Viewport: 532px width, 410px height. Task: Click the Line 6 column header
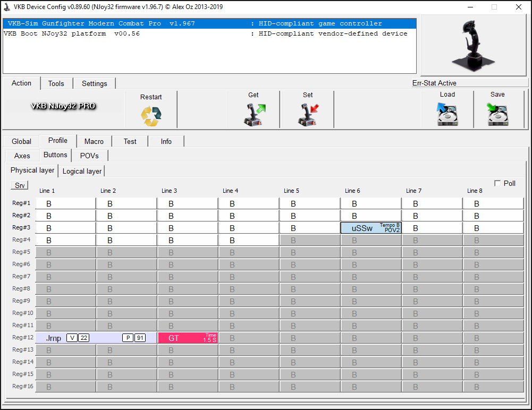(352, 191)
